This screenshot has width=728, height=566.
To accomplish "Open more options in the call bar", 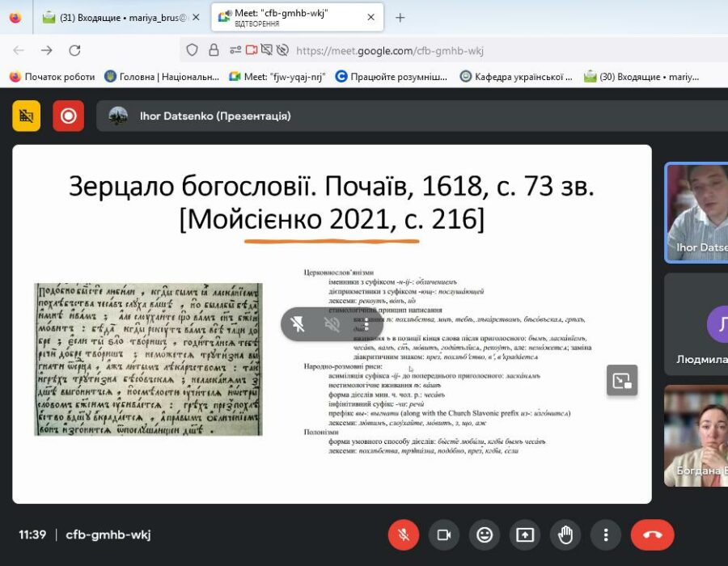I will click(x=605, y=534).
